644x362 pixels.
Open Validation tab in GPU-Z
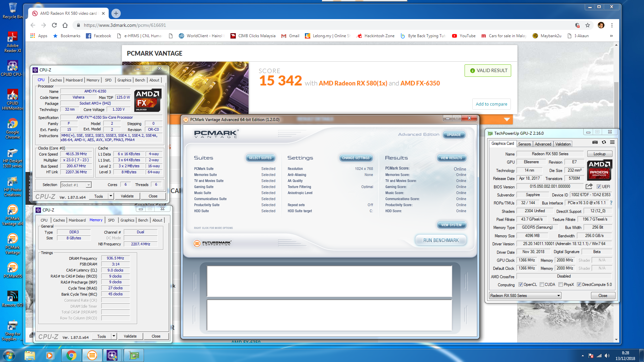click(x=562, y=144)
